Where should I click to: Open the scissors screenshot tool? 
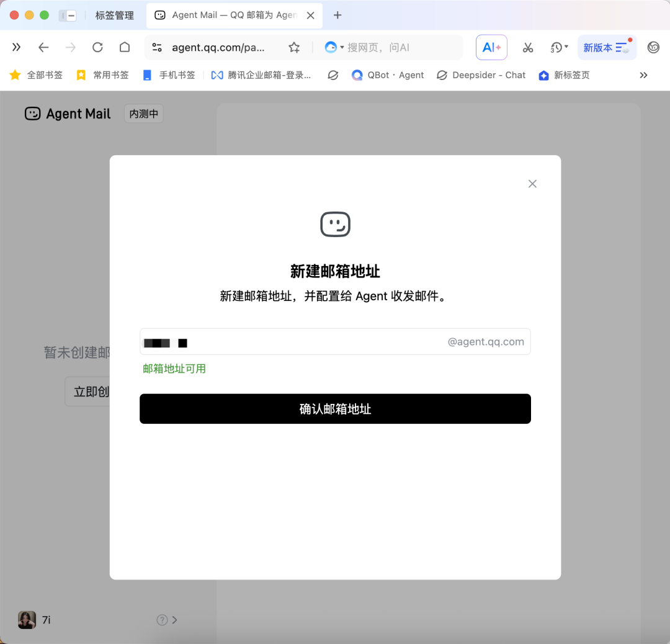(528, 47)
